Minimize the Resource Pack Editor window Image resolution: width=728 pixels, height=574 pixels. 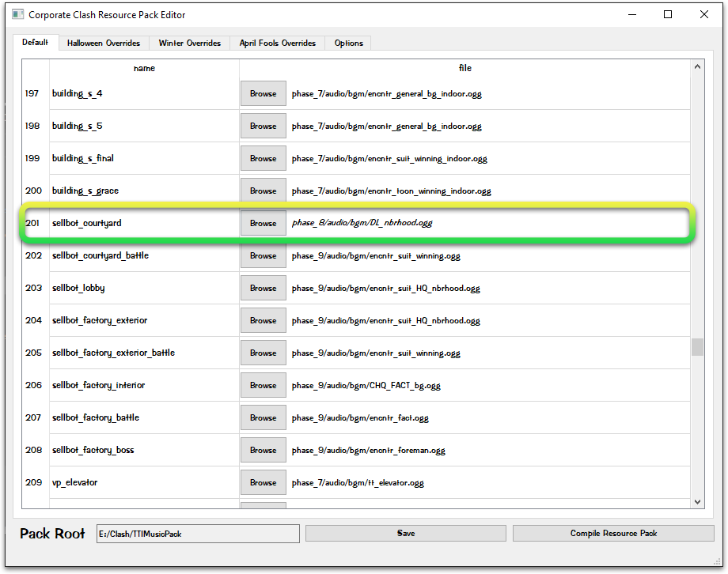click(632, 14)
